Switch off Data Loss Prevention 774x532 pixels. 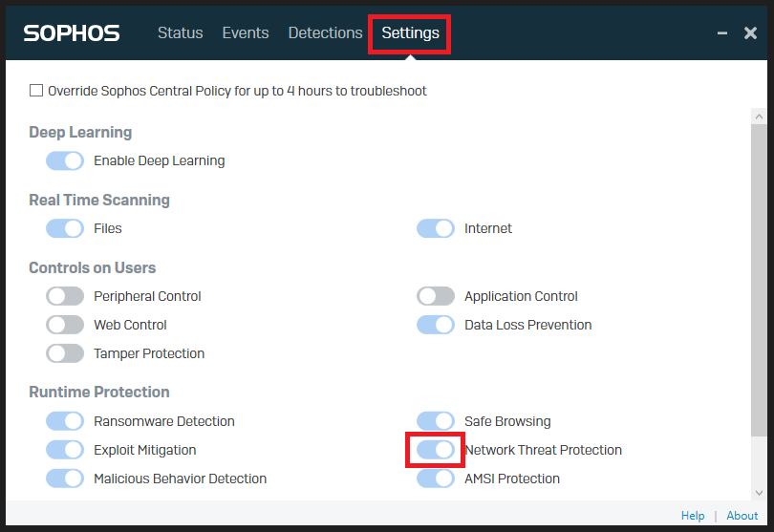436,325
